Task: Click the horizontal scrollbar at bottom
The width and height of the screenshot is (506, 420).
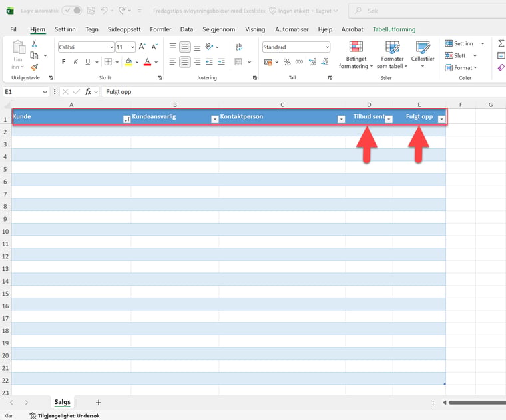Action: tap(477, 402)
